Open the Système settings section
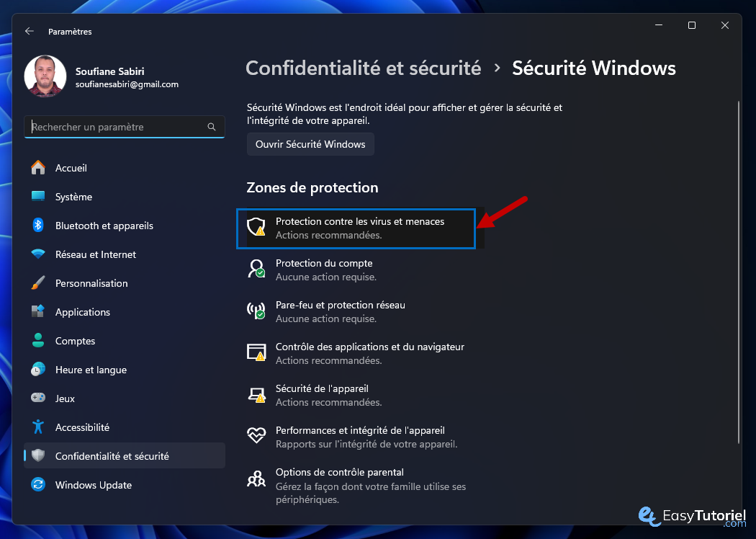Image resolution: width=756 pixels, height=539 pixels. click(73, 197)
